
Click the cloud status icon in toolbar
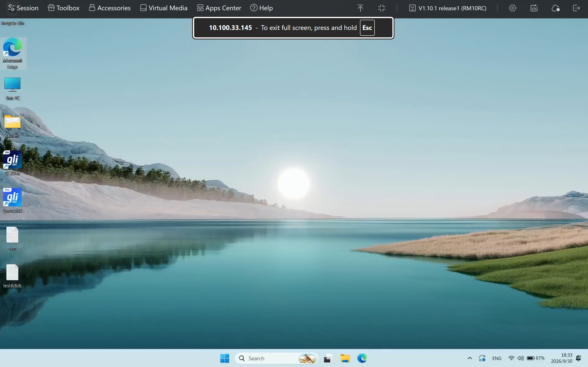click(x=556, y=8)
